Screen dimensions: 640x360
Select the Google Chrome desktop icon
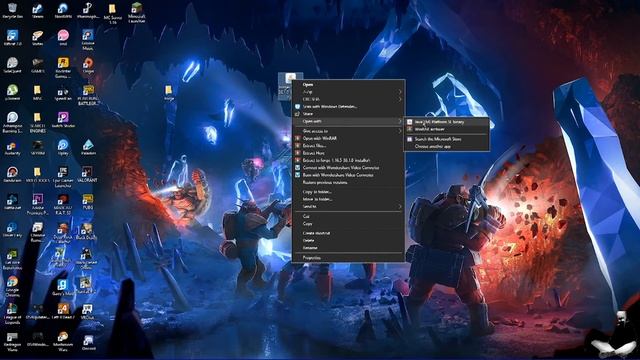pyautogui.click(x=12, y=287)
